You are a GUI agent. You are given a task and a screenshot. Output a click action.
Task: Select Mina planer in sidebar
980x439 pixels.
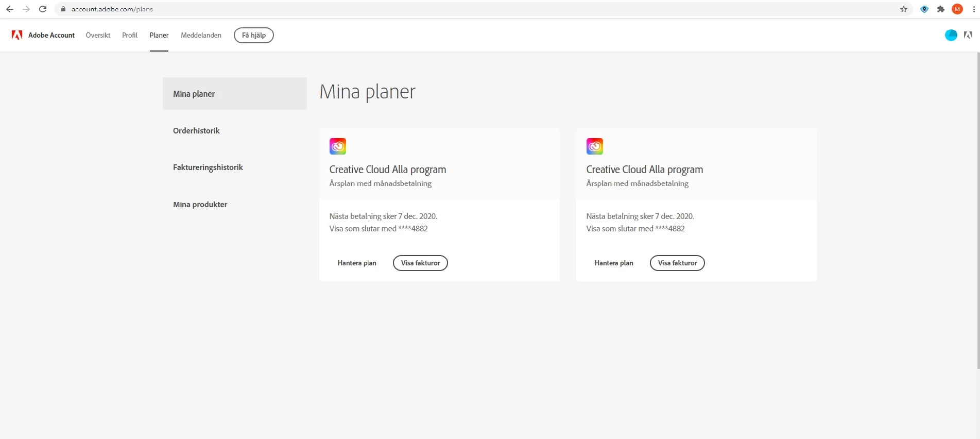tap(235, 93)
